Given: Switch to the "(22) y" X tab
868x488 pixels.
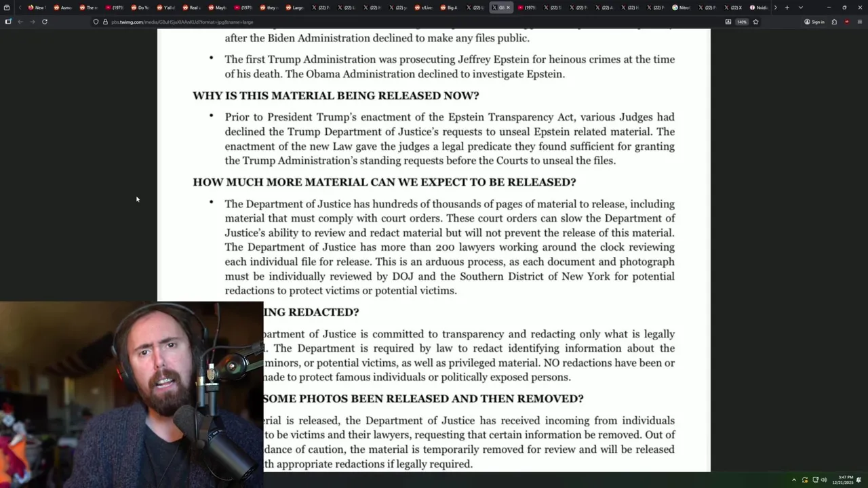Looking at the screenshot, I should pyautogui.click(x=397, y=7).
